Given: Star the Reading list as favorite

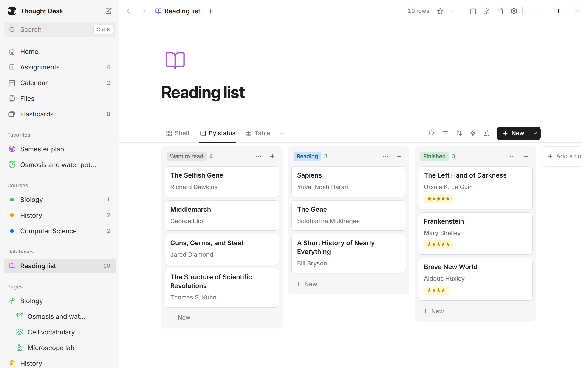Looking at the screenshot, I should tap(440, 11).
